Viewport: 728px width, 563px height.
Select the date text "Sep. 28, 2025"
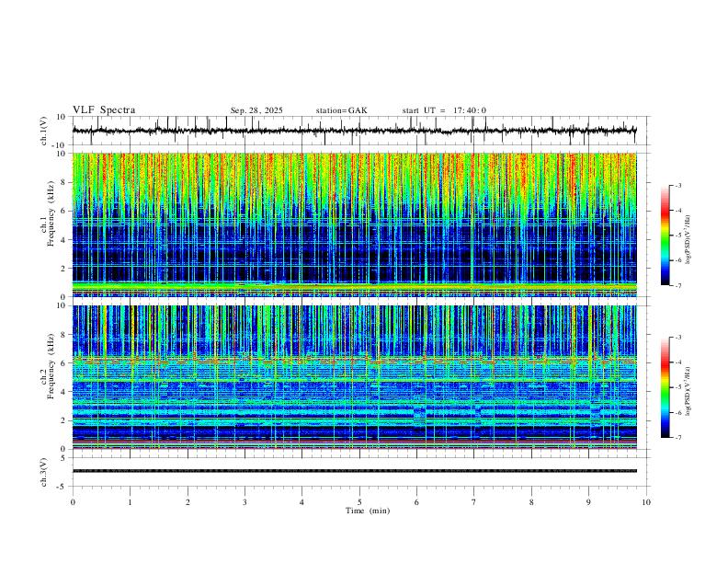[256, 110]
